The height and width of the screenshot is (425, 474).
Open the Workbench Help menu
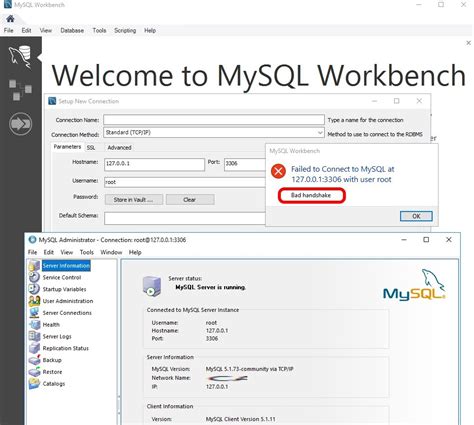150,30
